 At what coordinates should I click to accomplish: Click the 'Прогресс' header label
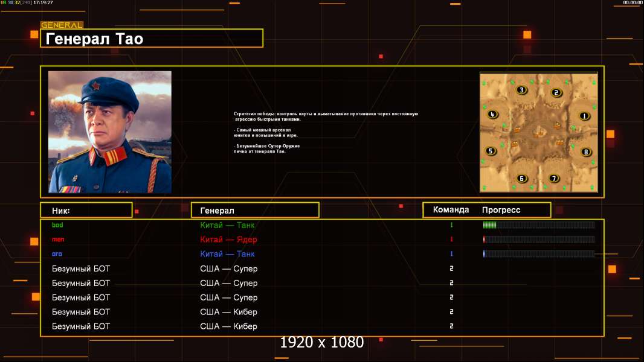501,210
